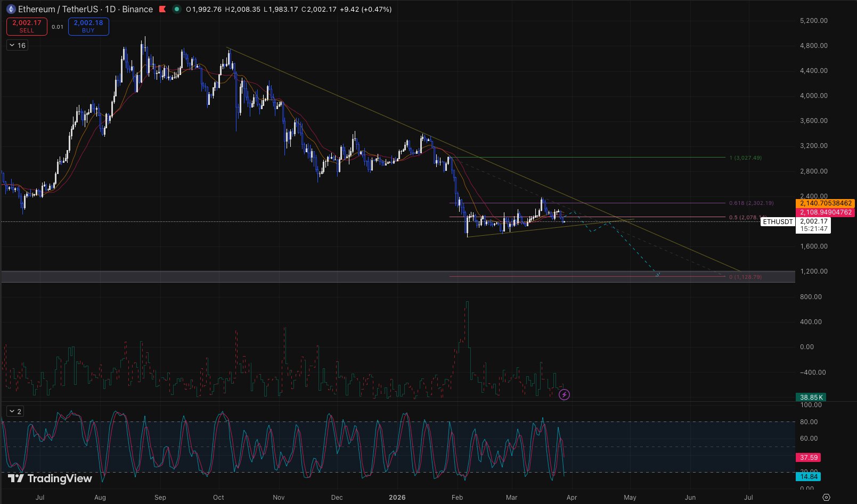Click the May label on the time axis

pos(630,498)
